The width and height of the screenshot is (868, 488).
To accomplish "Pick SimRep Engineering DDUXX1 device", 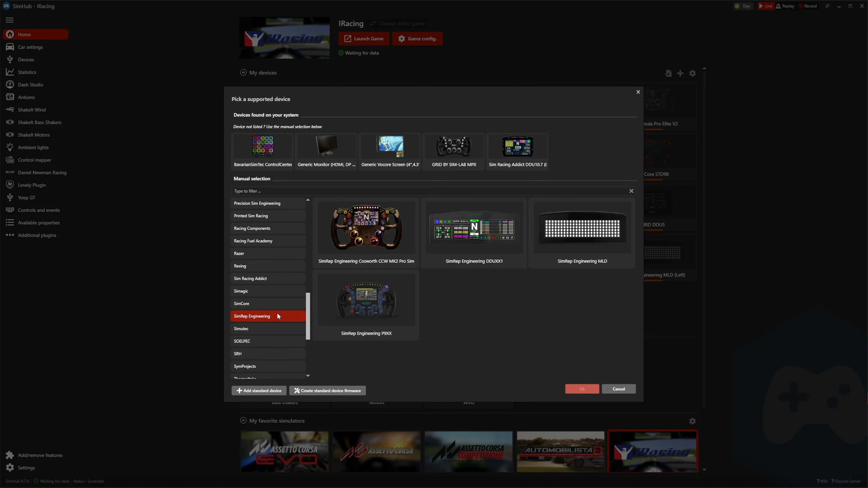I will coord(474,234).
